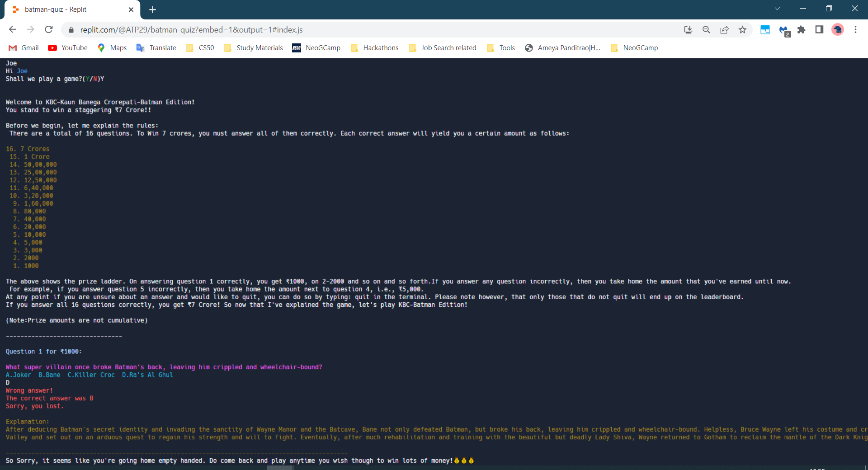Click the Replit favicon on the tab
Screen dimensions: 868x470
(x=16, y=9)
